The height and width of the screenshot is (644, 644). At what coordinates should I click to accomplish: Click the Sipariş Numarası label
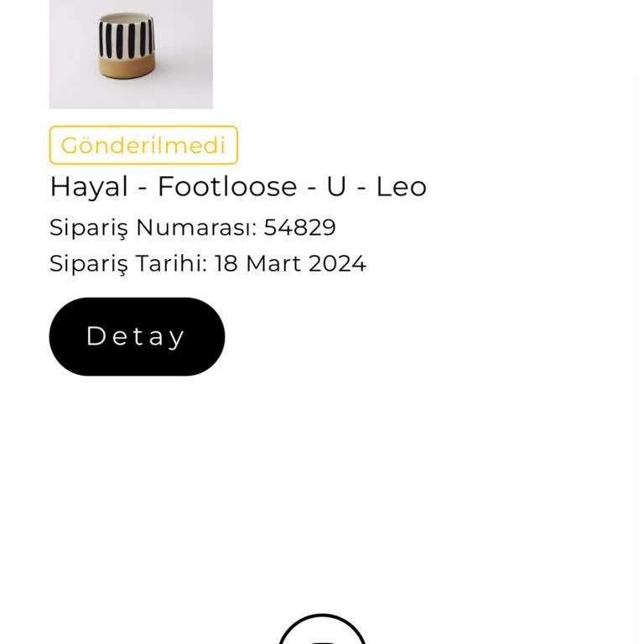tap(153, 227)
